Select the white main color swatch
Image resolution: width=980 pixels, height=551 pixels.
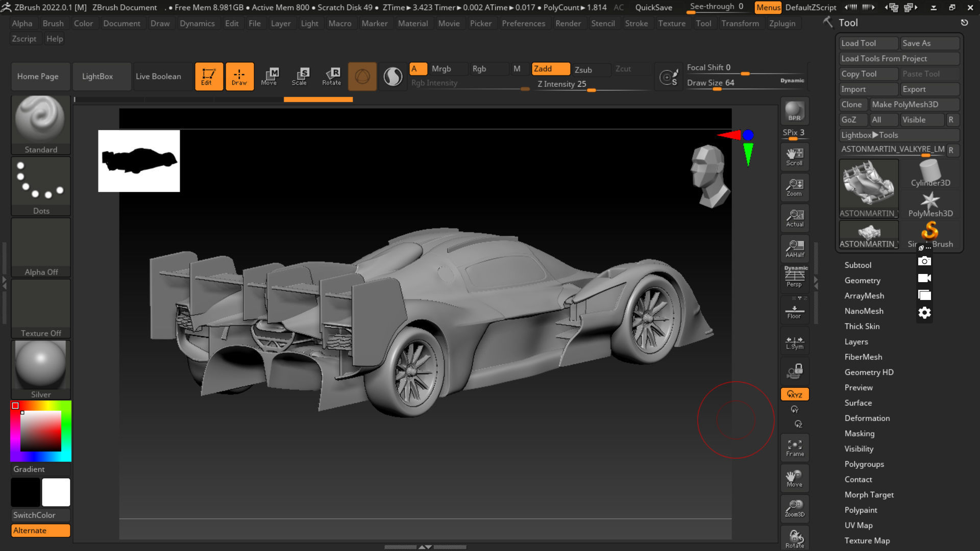pos(56,492)
